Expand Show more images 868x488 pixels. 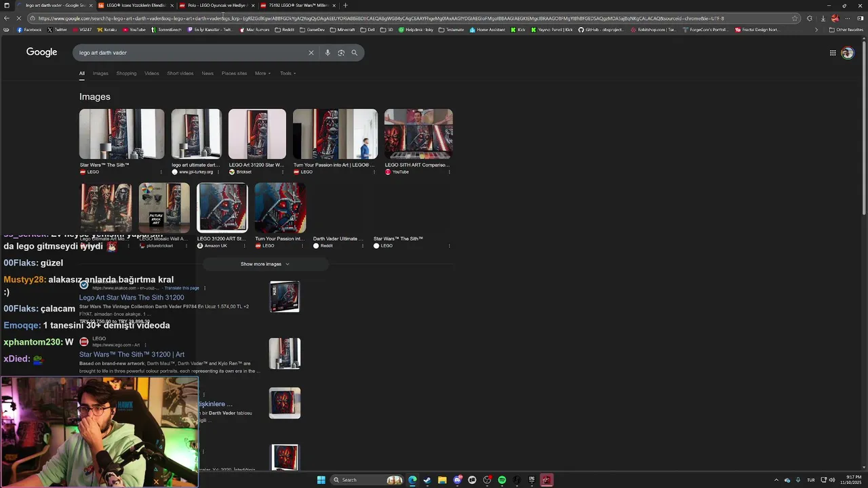pos(265,264)
